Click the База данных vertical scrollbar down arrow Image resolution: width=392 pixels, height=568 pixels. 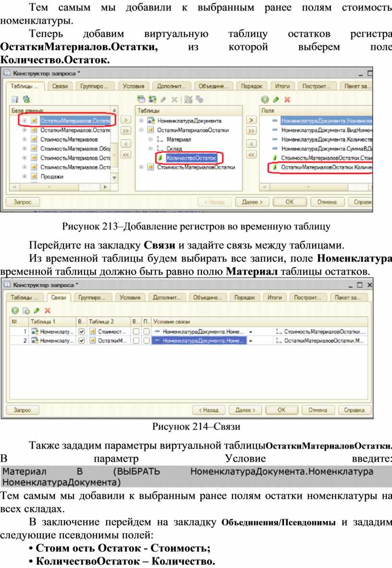pyautogui.click(x=114, y=178)
